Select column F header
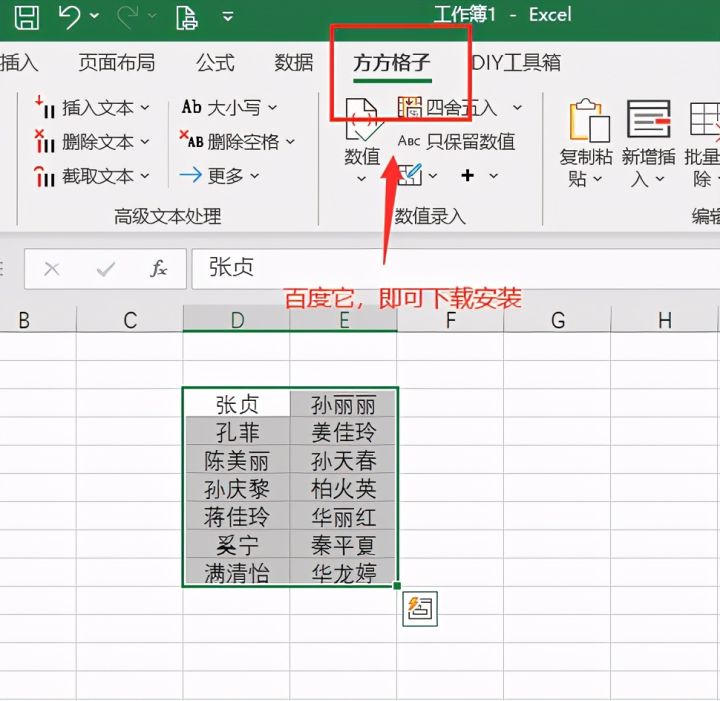The height and width of the screenshot is (701, 720). 450,320
